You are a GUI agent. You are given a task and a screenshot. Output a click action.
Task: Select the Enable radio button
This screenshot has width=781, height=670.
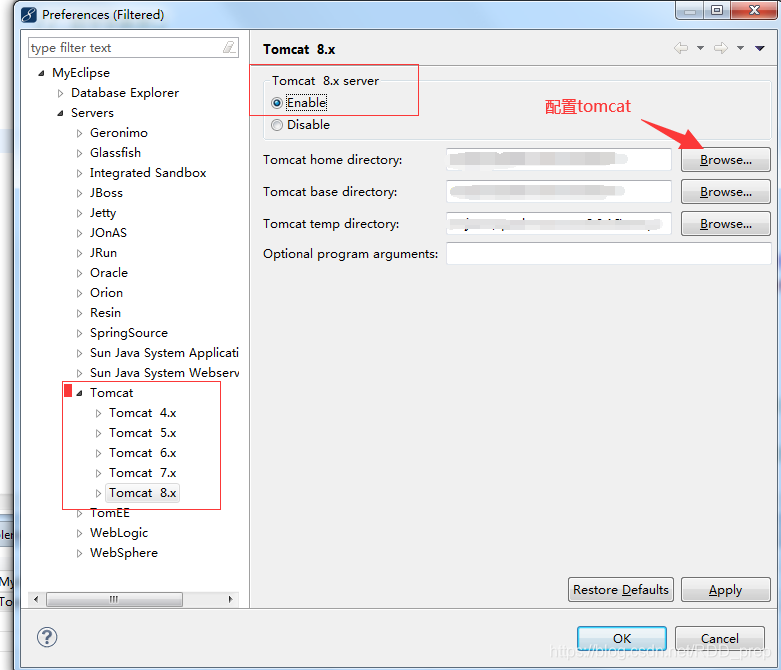pos(277,103)
